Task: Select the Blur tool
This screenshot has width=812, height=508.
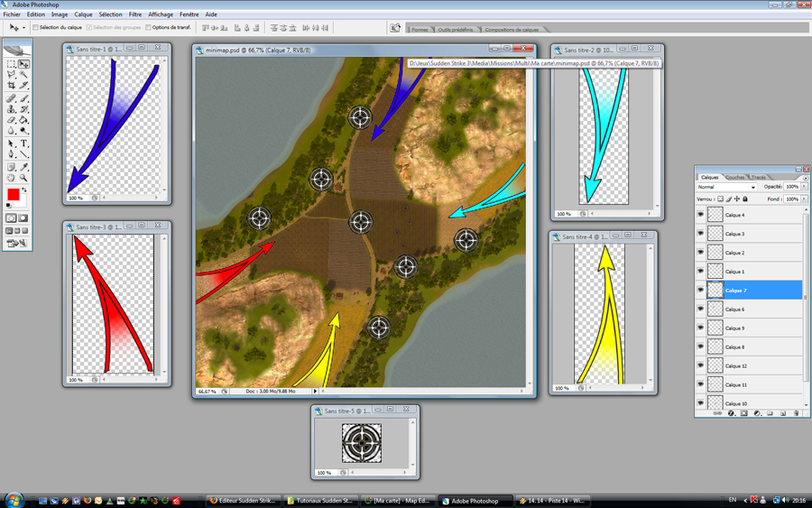Action: pos(11,131)
